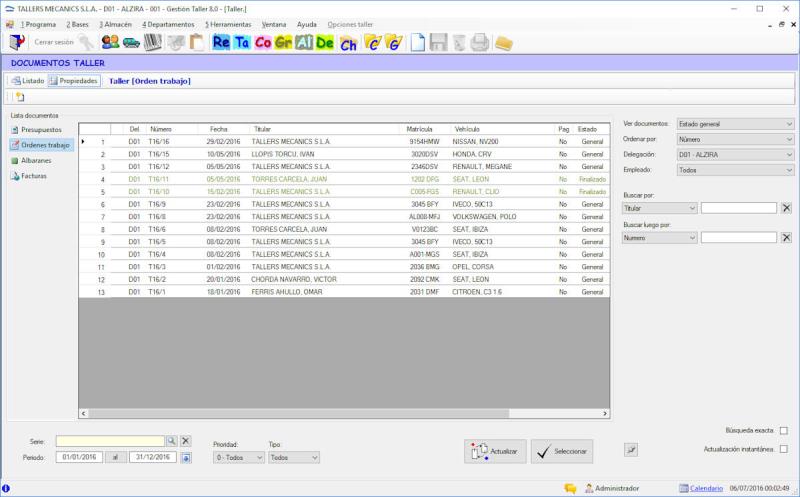The image size is (800, 497).
Task: Open the Departamentos menu
Action: (168, 24)
